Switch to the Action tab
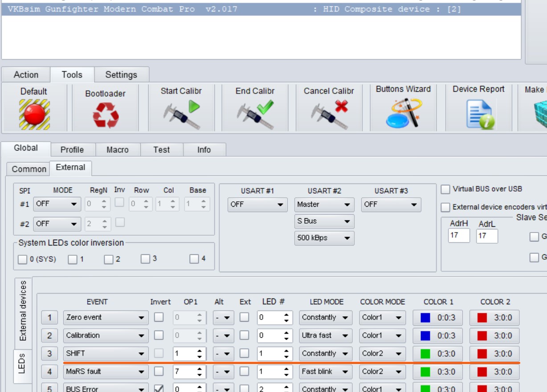547x392 pixels. point(26,75)
